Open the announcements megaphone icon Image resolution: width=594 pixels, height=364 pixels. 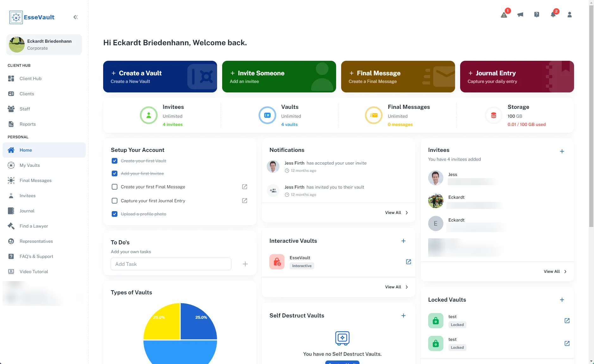click(x=520, y=15)
